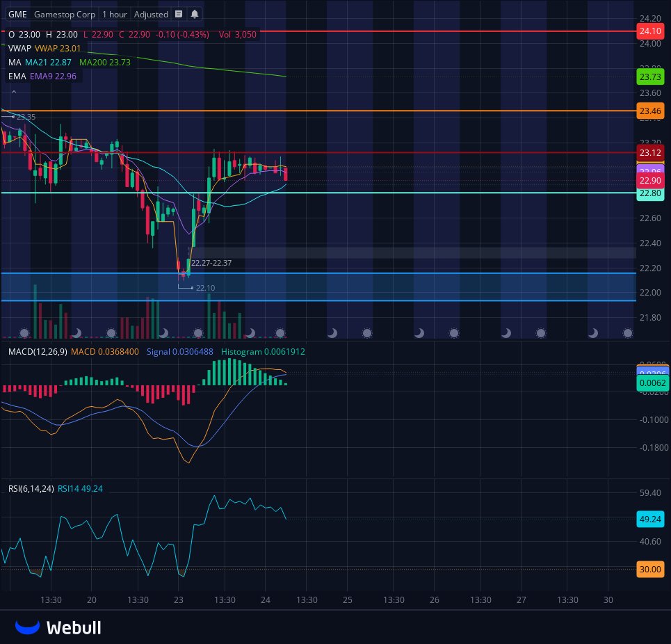Select the VWAP indicator legend label
The image size is (671, 644).
point(19,49)
